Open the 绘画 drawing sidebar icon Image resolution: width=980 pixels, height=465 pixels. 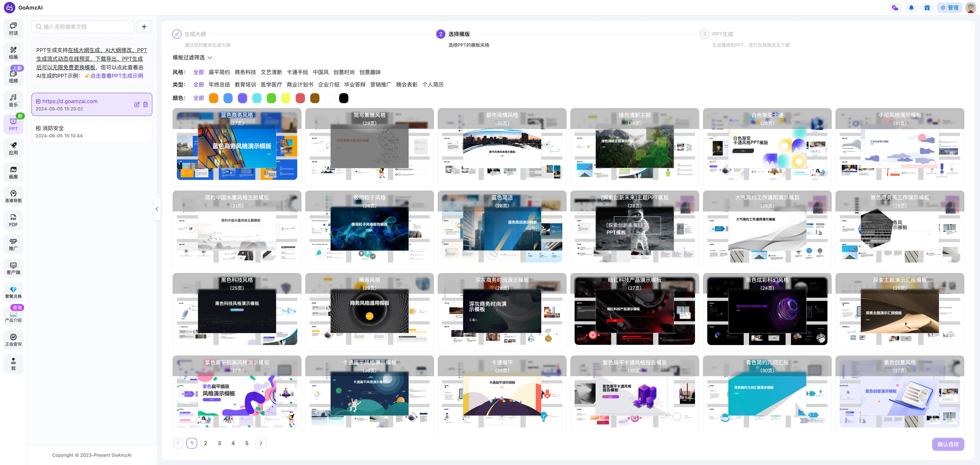tap(13, 53)
